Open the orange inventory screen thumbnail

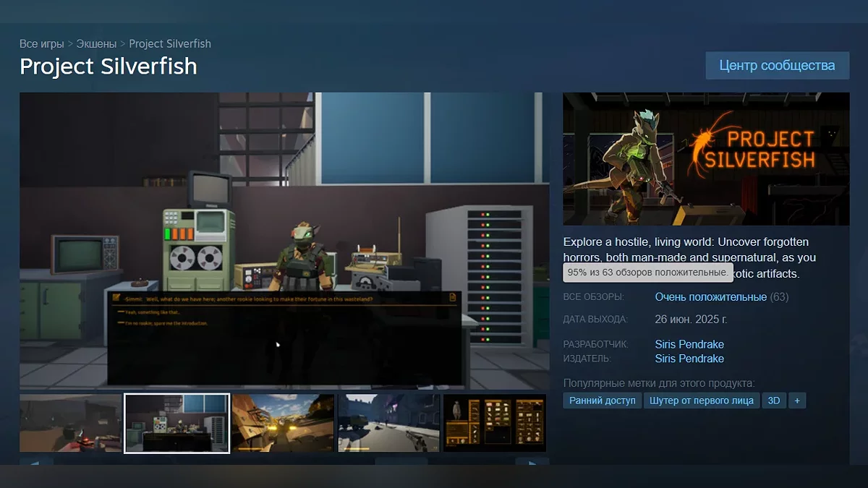point(495,423)
